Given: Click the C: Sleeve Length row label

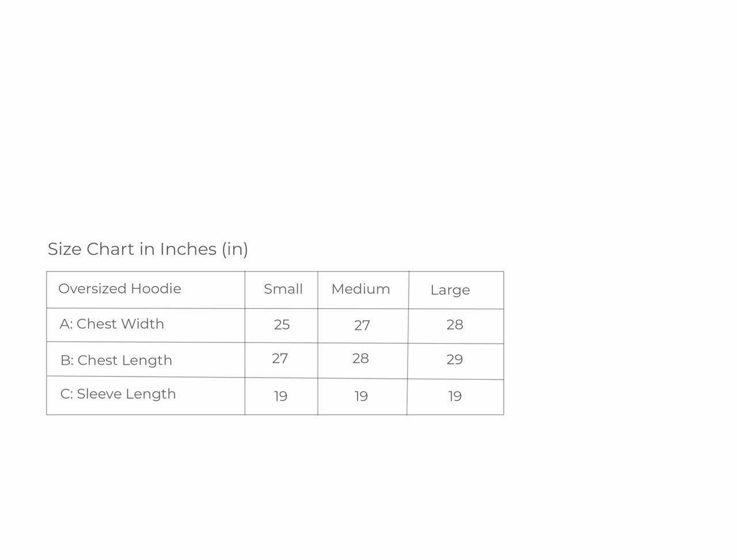Looking at the screenshot, I should click(x=118, y=394).
